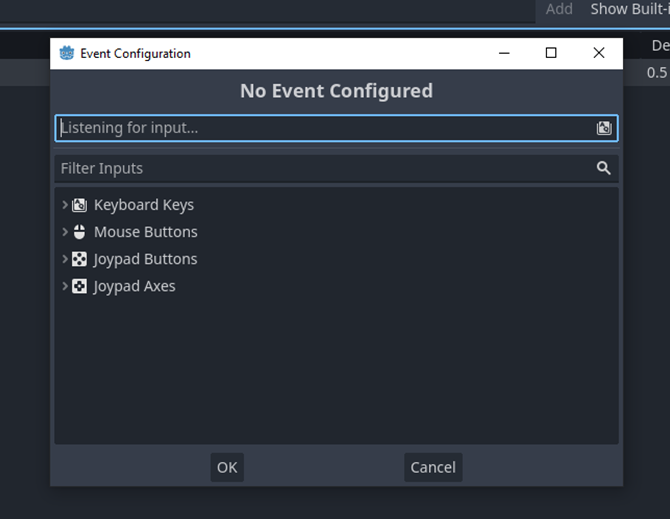
Task: Expand the Mouse Buttons tree
Action: tap(65, 232)
